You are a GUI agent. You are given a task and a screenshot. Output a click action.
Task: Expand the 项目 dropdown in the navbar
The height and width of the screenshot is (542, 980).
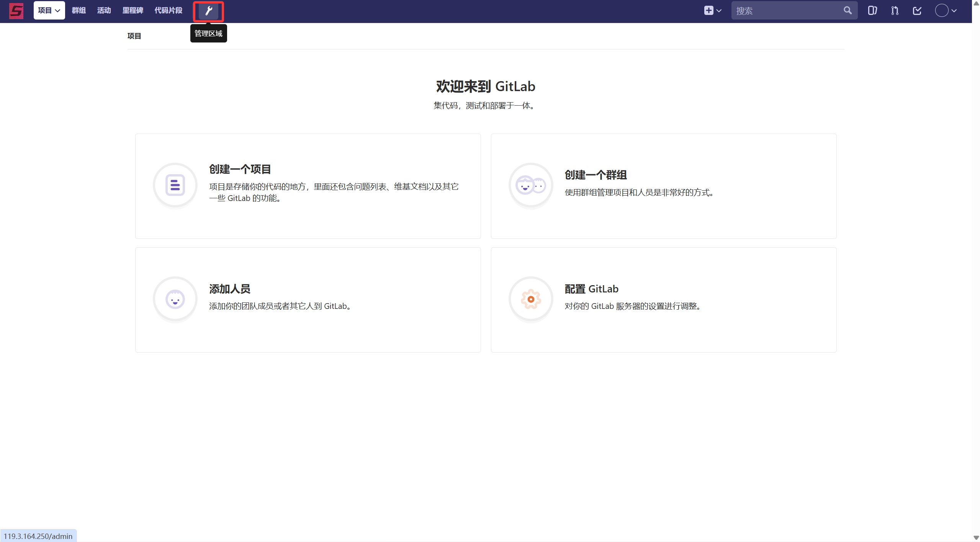click(x=49, y=11)
